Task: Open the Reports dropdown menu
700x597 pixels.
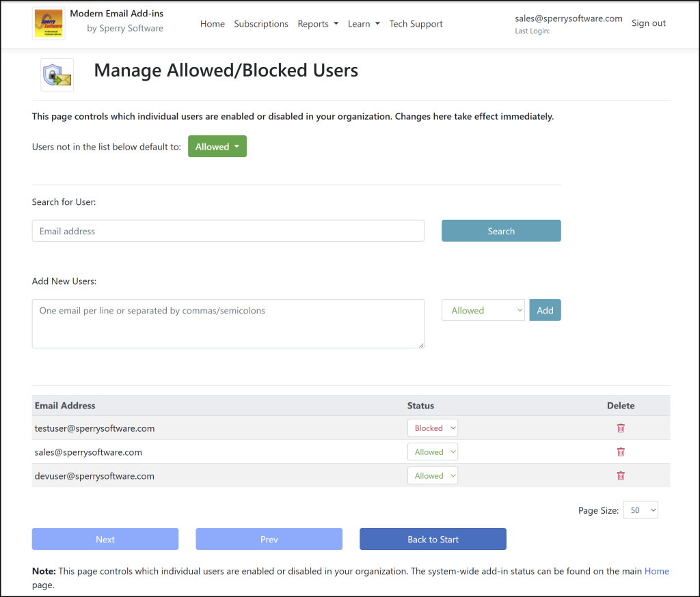Action: [x=317, y=23]
